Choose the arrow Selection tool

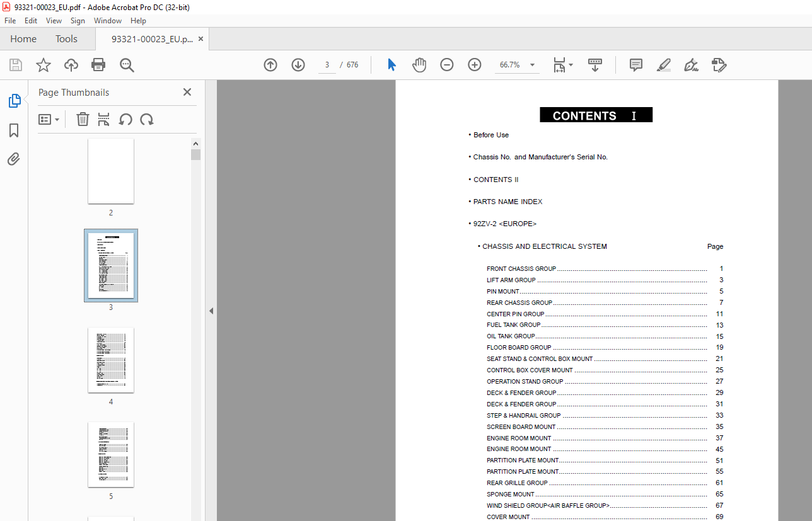[391, 65]
